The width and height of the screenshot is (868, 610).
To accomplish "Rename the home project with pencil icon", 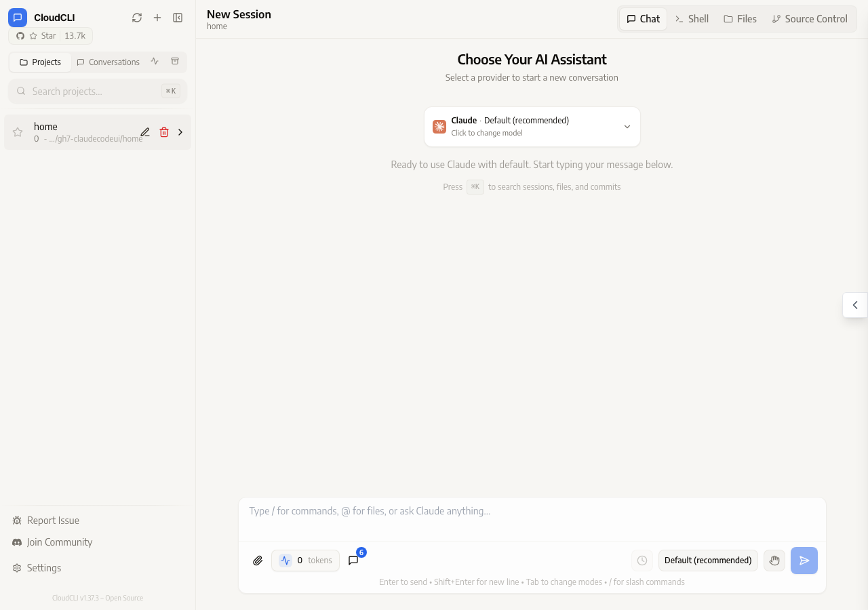I will click(x=145, y=132).
